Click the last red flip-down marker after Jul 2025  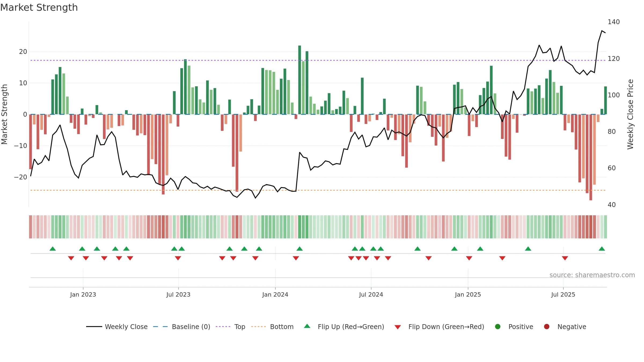(565, 258)
